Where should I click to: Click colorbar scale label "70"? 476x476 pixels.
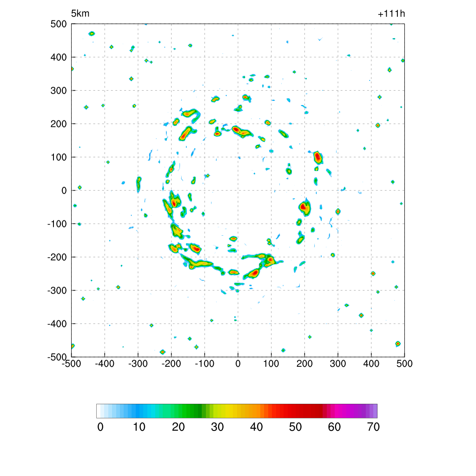(373, 427)
